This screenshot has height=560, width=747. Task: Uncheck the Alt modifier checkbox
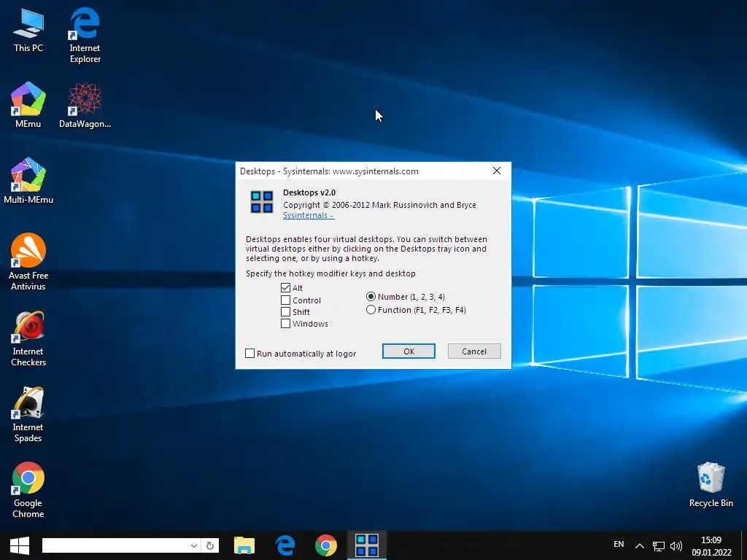click(285, 287)
